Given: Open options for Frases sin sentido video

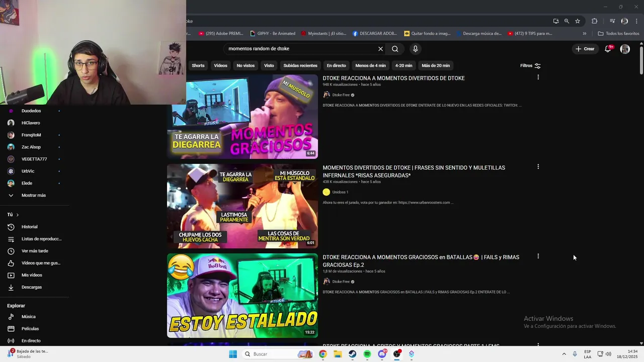Looking at the screenshot, I should tap(538, 166).
